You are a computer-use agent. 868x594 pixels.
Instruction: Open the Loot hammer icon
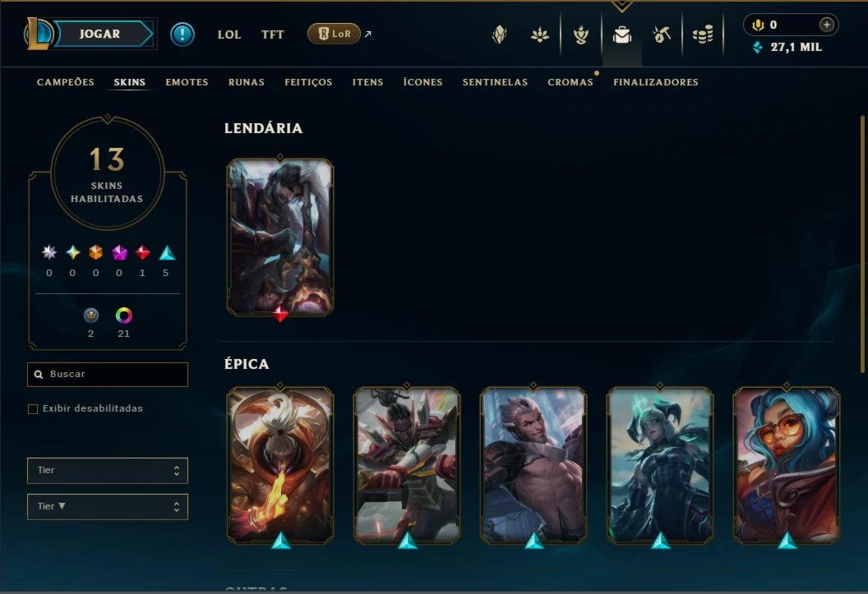click(662, 35)
